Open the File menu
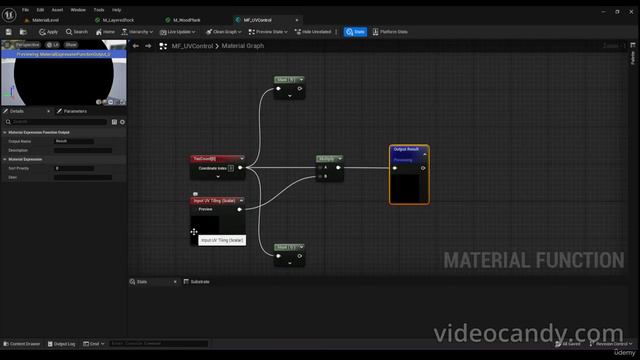This screenshot has width=640, height=360. (25, 10)
